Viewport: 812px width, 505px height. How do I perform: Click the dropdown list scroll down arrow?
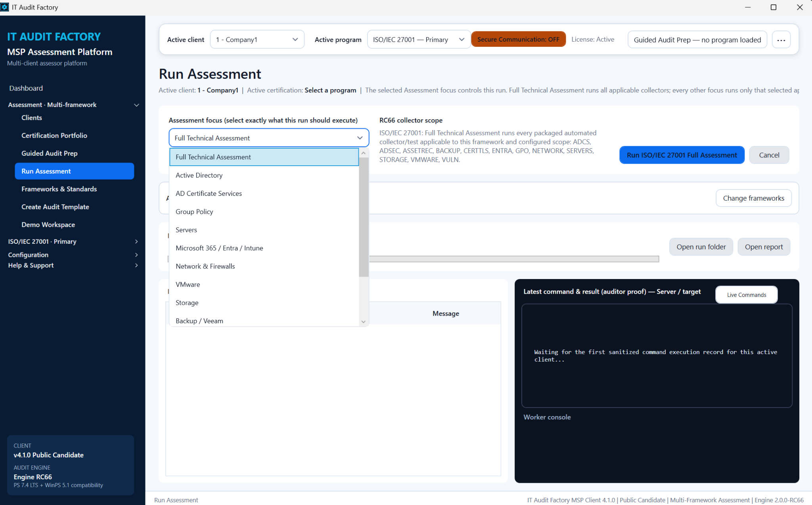pos(364,321)
